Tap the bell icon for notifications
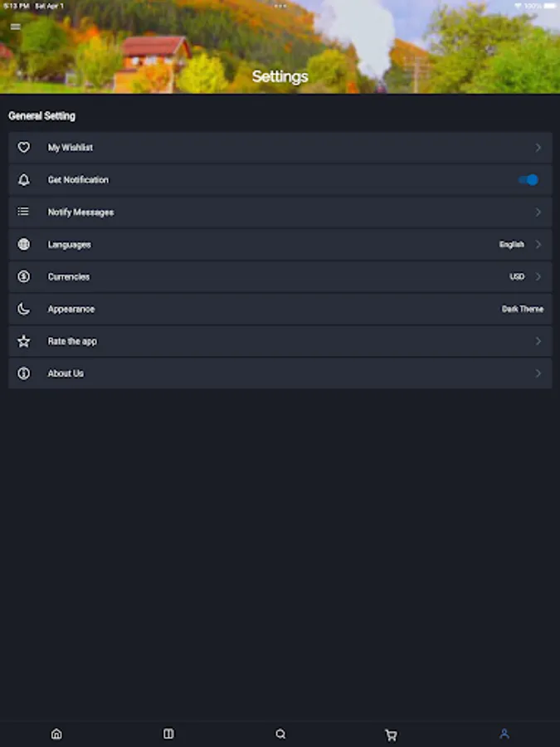Image resolution: width=560 pixels, height=747 pixels. pos(24,180)
